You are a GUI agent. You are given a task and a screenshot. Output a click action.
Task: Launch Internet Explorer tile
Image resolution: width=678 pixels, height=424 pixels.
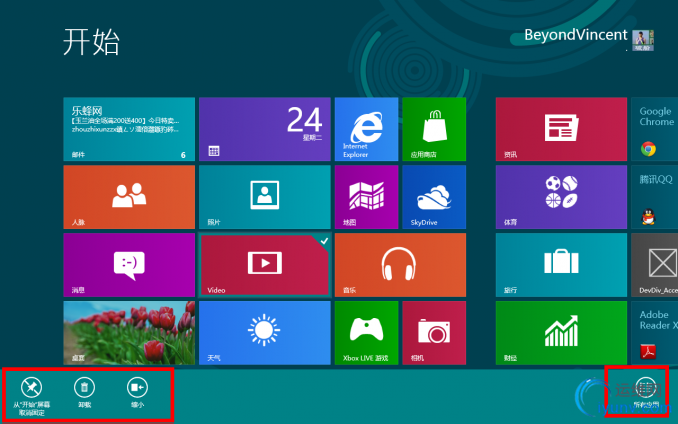[x=366, y=129]
